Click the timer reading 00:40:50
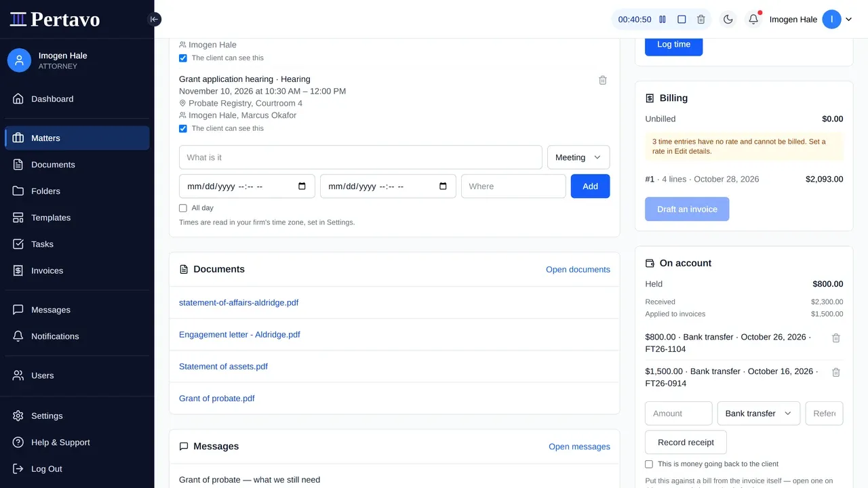This screenshot has width=868, height=488. pyautogui.click(x=635, y=20)
